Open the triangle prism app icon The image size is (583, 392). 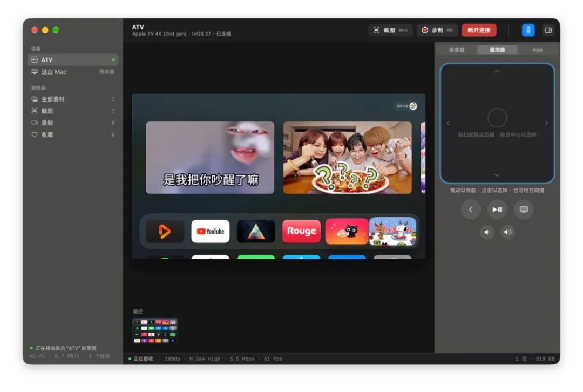coord(256,231)
